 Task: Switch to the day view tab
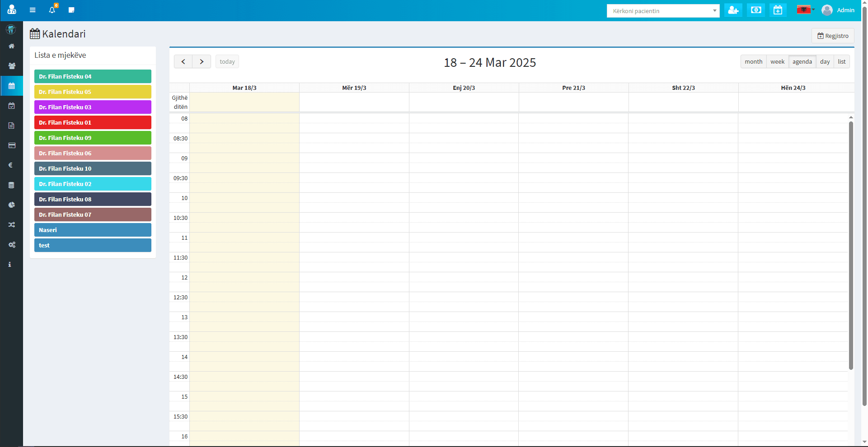pyautogui.click(x=825, y=61)
